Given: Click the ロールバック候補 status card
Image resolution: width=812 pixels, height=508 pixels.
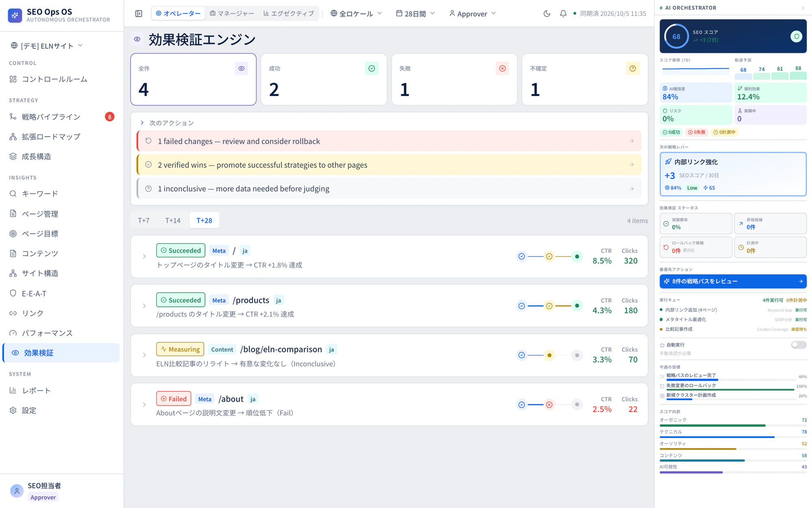Looking at the screenshot, I should point(696,247).
